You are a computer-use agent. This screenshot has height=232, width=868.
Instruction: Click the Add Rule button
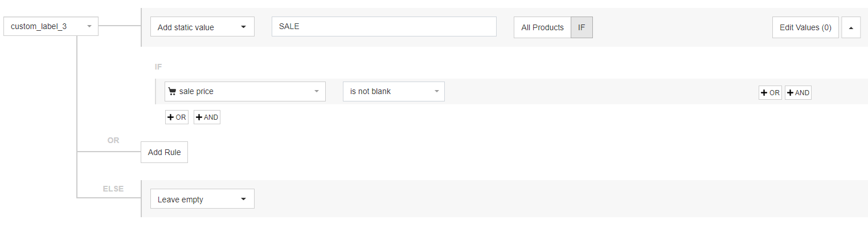(x=164, y=152)
